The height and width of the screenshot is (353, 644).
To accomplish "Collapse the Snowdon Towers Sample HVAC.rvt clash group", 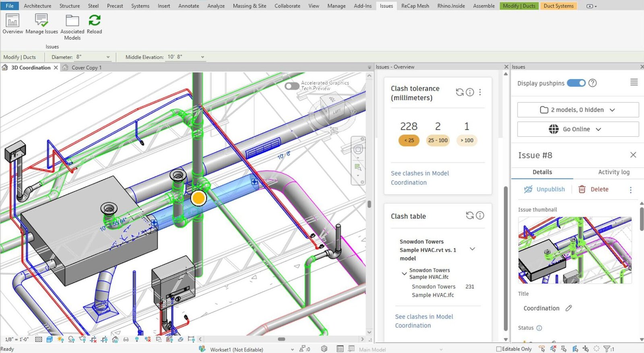I will pos(473,249).
